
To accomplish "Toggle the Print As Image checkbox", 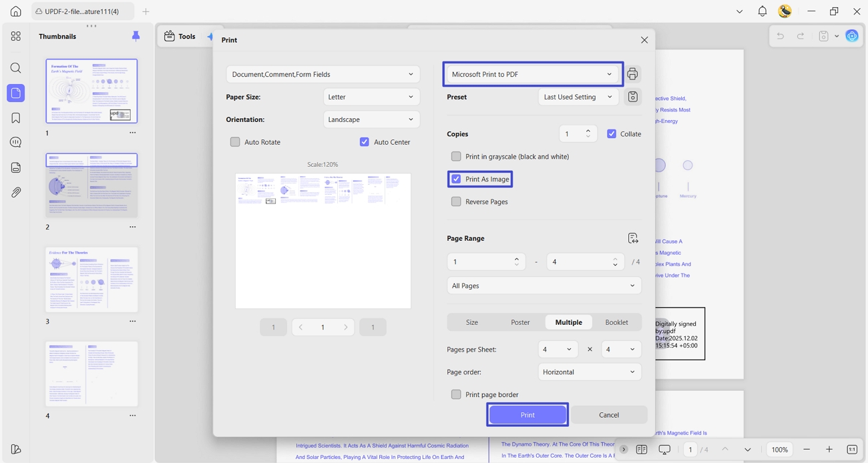I will [456, 179].
